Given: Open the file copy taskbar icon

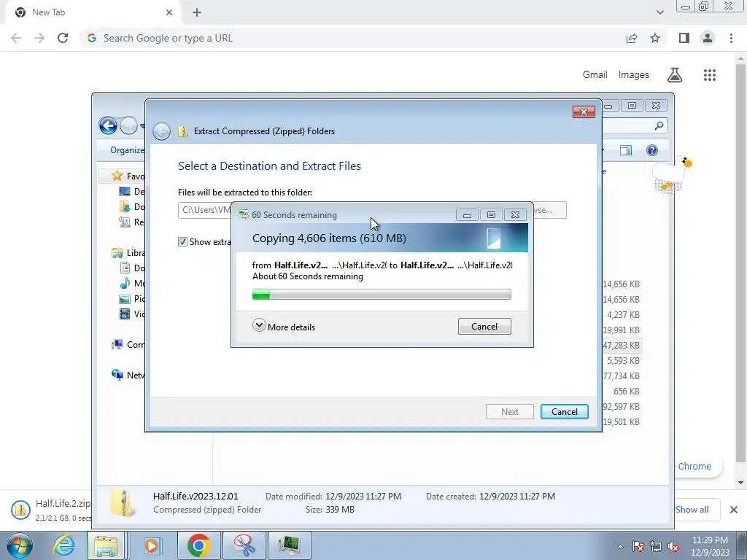Looking at the screenshot, I should [289, 545].
